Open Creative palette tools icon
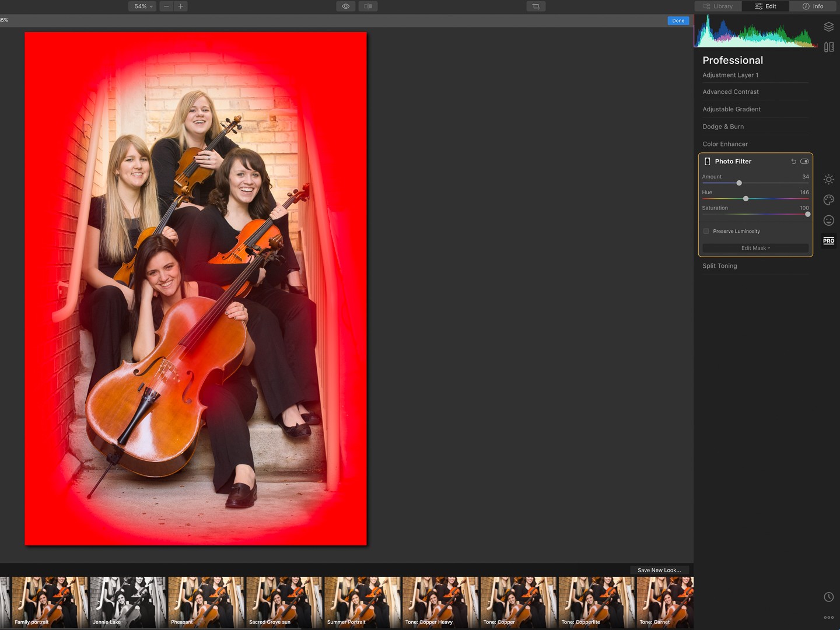840x630 pixels. coord(828,200)
